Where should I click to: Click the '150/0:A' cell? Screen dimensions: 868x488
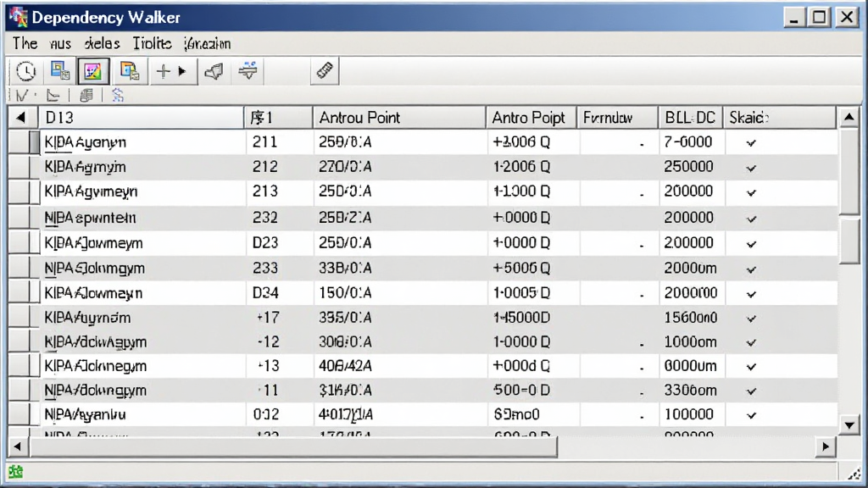pyautogui.click(x=345, y=292)
